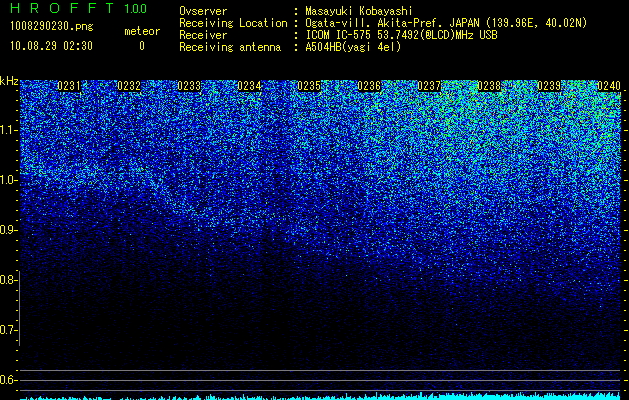The height and width of the screenshot is (400, 629).
Task: Click the 0.7 frequency axis label
Action: coord(9,330)
